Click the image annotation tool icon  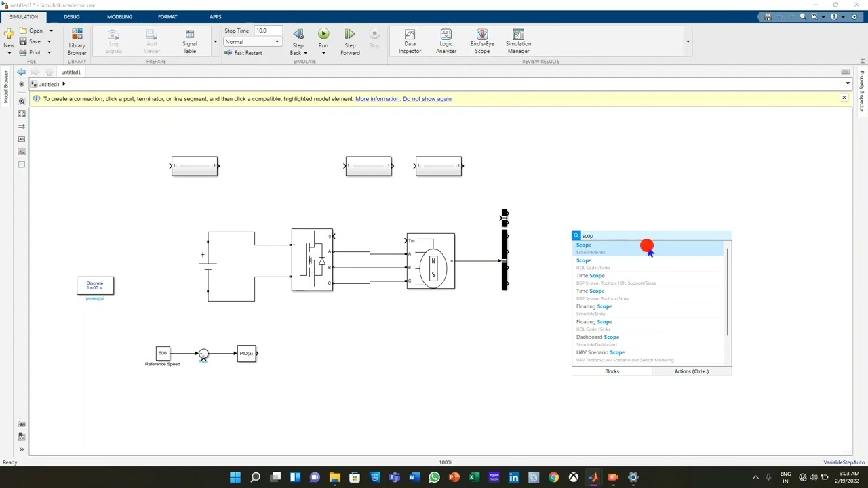[x=22, y=152]
